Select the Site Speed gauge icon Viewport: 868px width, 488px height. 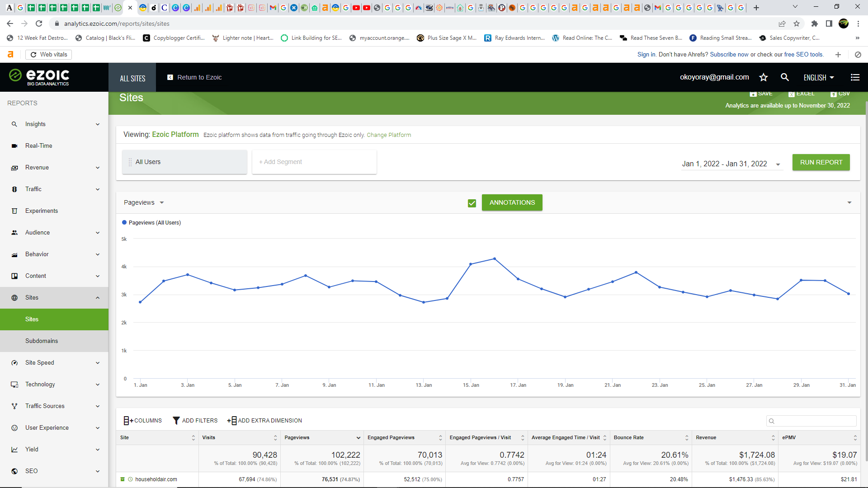(14, 363)
